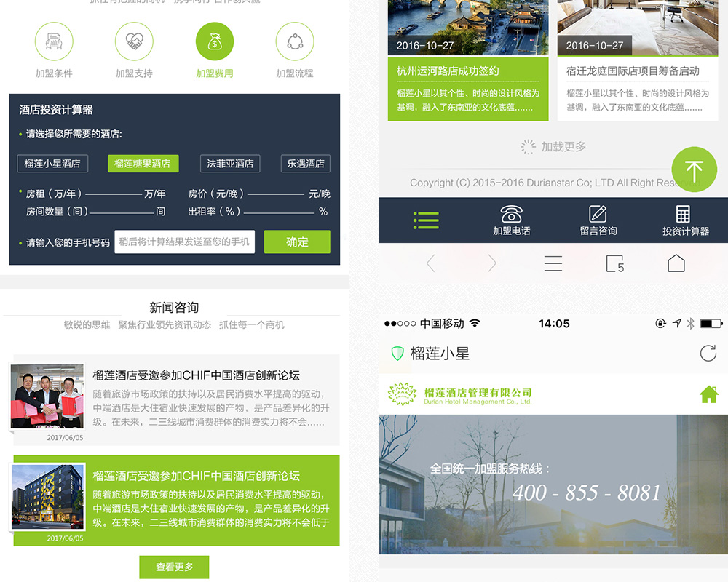This screenshot has height=582, width=728.
Task: Select the 加盟费用 money bag icon
Action: click(215, 41)
